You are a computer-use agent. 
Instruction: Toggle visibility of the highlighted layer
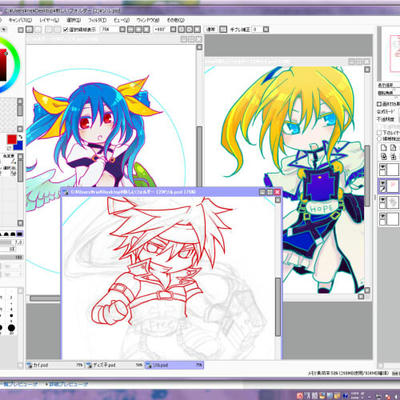click(x=382, y=183)
